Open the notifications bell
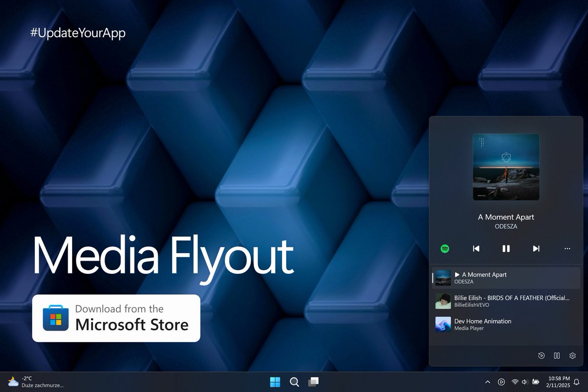The width and height of the screenshot is (588, 392). coord(577,382)
